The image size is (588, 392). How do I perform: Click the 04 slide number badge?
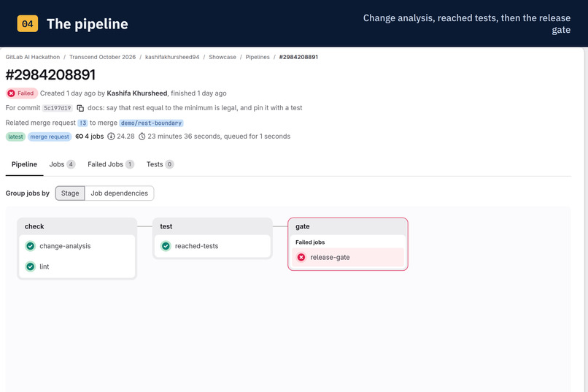point(28,23)
